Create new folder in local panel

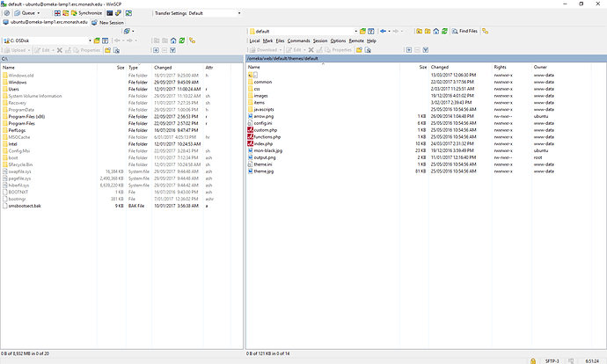click(107, 50)
